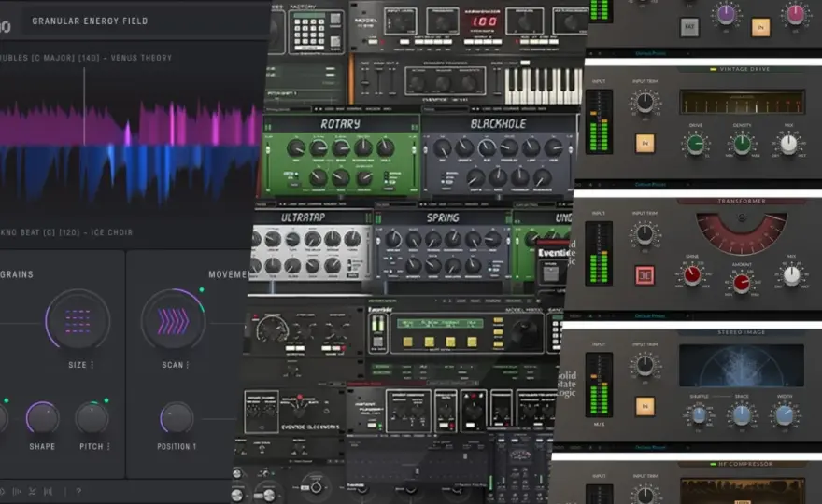Click the purple knob at top of SSL rack
Screen dimensions: 822x504
(726, 15)
